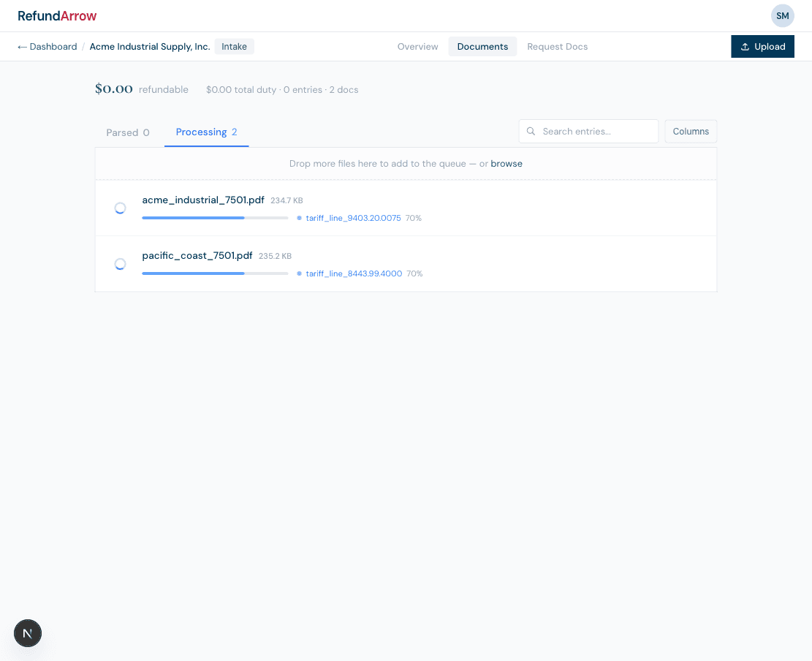Click browse to add more files

tap(506, 163)
